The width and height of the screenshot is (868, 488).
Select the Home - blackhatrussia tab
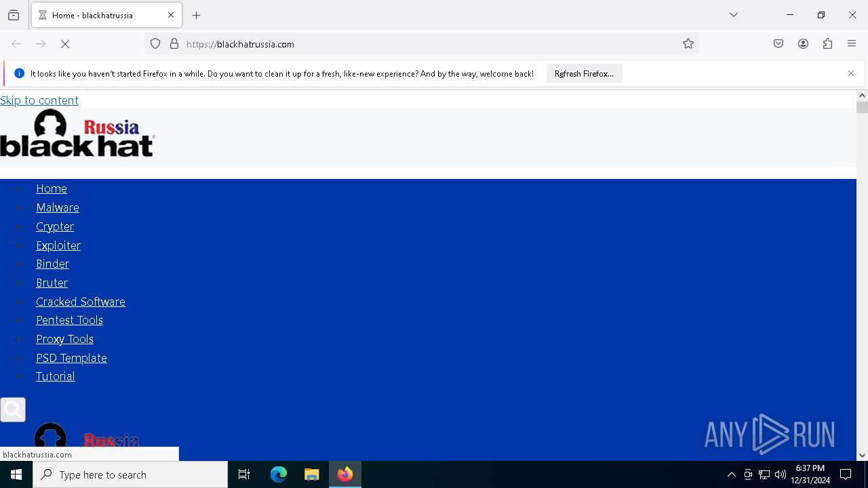[106, 15]
